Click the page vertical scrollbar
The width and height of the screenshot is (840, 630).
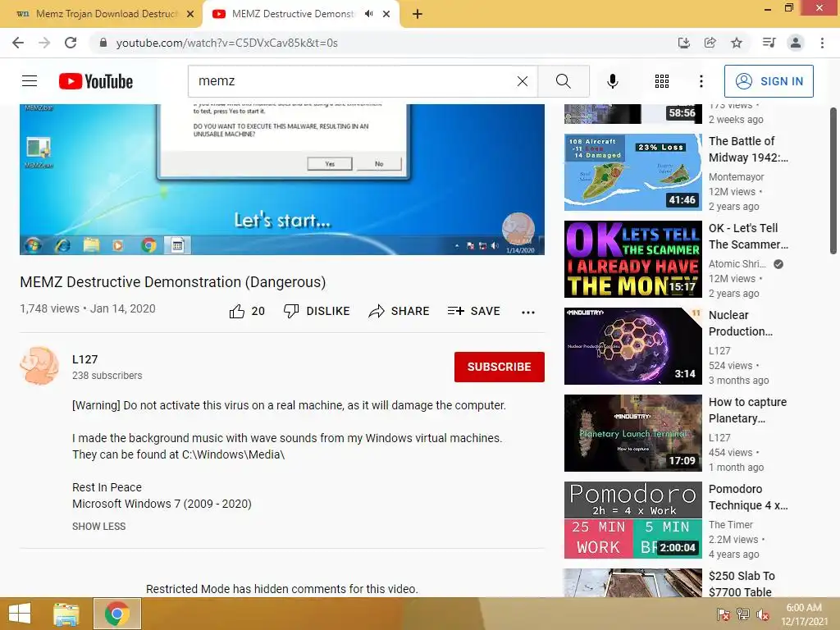(x=833, y=181)
